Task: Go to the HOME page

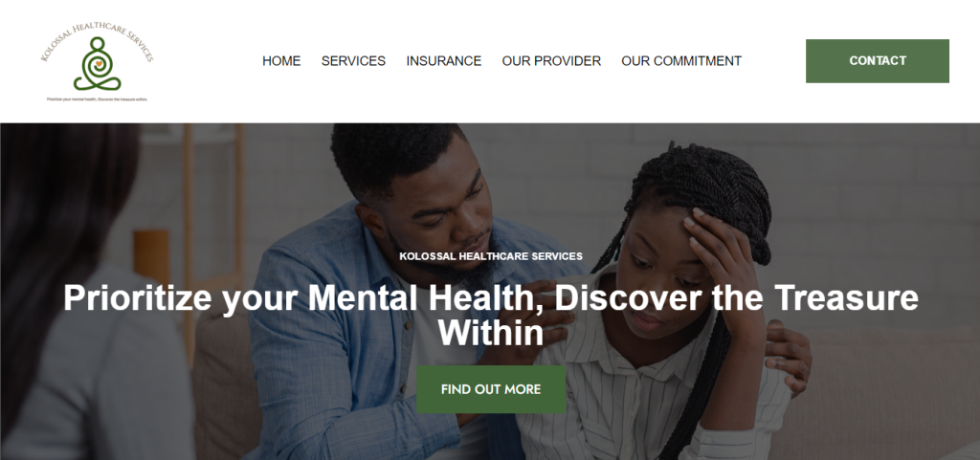Action: (281, 61)
